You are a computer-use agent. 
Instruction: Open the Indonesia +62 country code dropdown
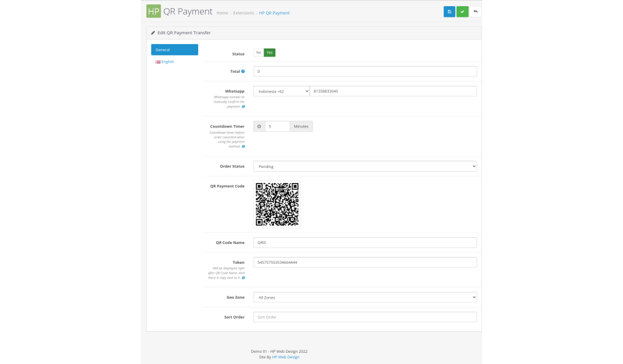(282, 91)
